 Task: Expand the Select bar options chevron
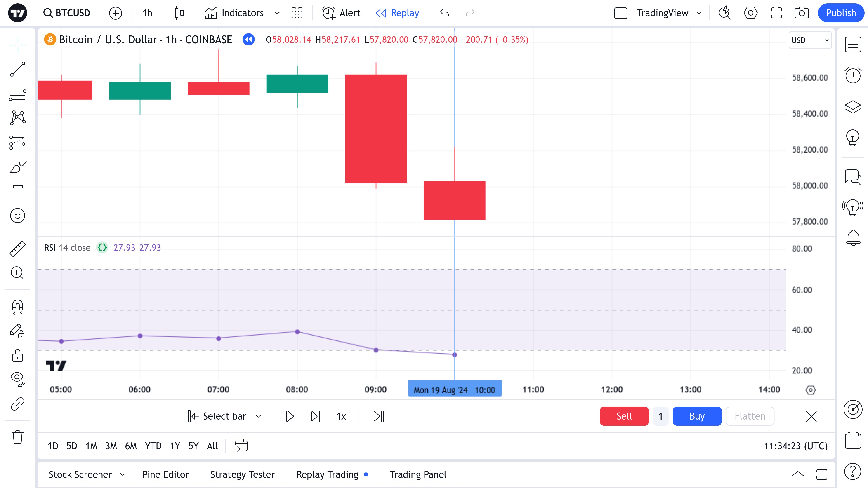(x=258, y=416)
